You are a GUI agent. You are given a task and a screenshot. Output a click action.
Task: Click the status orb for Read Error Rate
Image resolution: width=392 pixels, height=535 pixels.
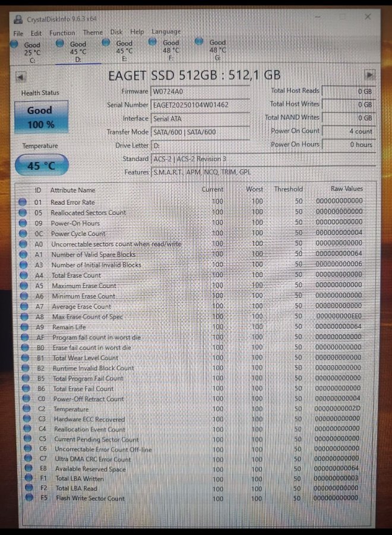(23, 202)
